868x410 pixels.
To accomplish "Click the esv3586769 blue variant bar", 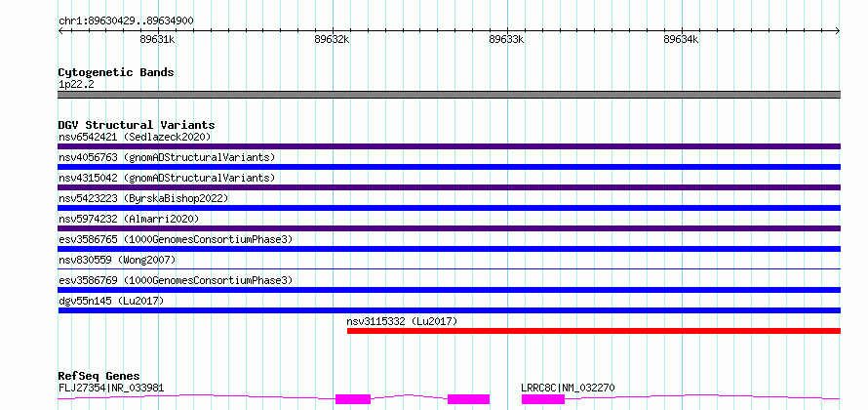I will click(449, 290).
